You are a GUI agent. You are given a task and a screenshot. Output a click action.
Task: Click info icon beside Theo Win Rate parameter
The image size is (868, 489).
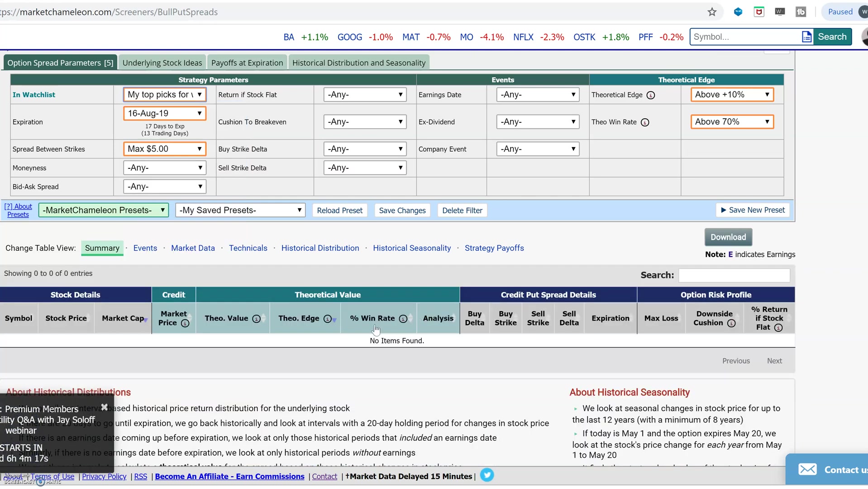pyautogui.click(x=645, y=122)
